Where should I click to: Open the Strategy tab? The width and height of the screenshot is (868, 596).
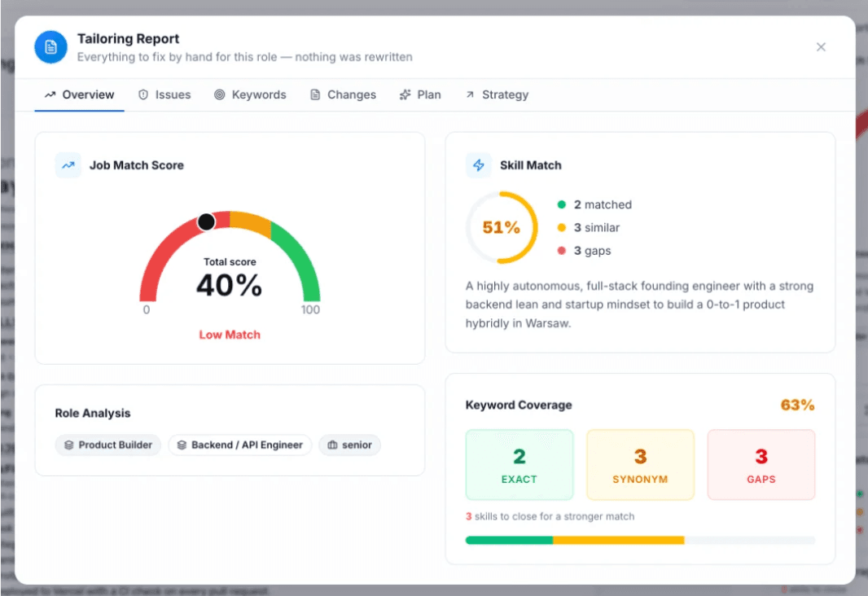[497, 94]
